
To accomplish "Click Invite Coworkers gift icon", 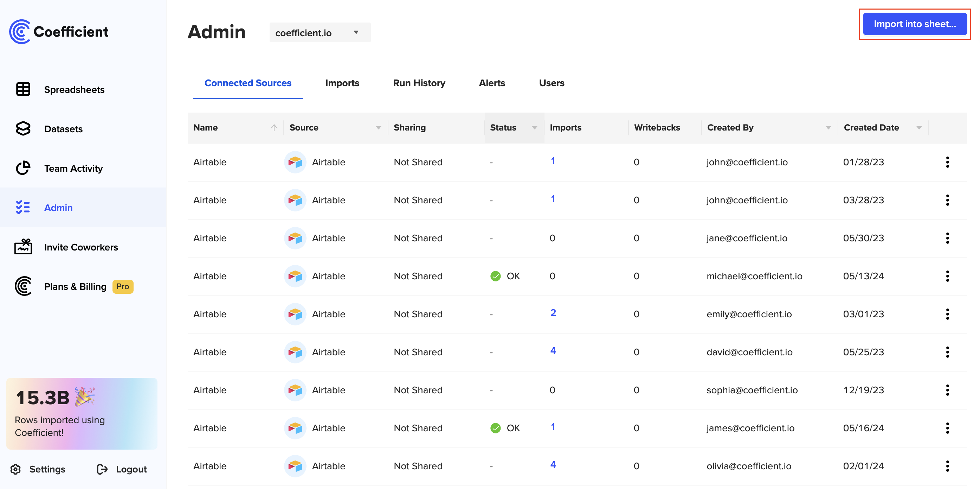I will coord(23,247).
